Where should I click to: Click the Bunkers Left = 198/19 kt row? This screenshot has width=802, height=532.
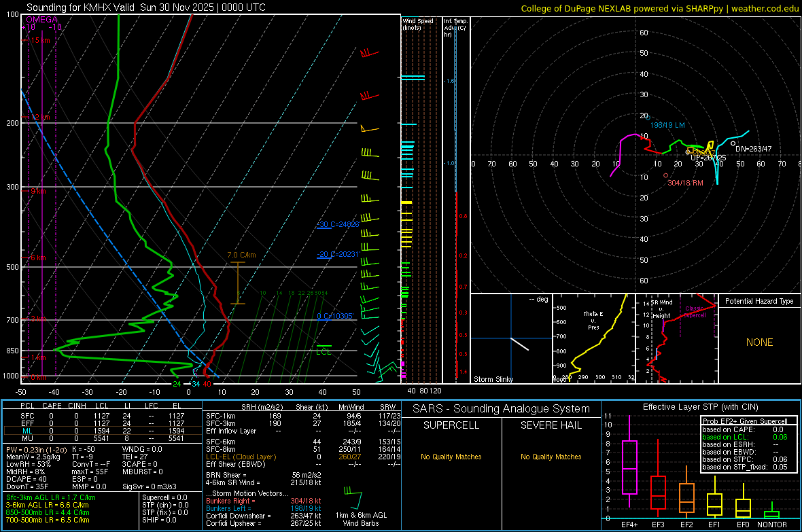pyautogui.click(x=264, y=508)
